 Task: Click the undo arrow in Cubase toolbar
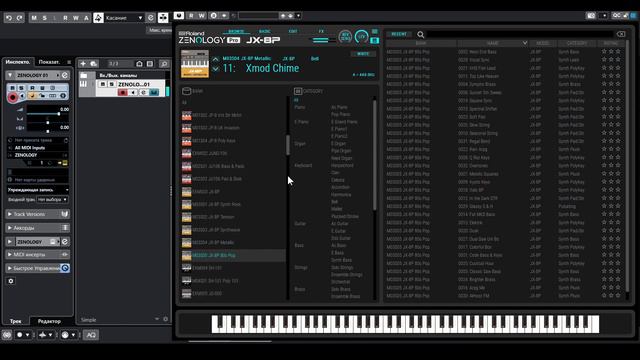9,18
